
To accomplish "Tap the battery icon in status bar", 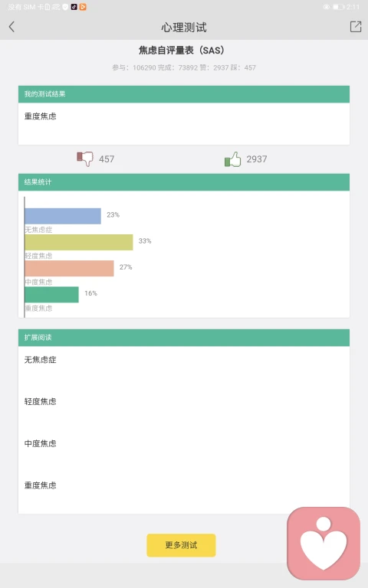I will (x=338, y=7).
